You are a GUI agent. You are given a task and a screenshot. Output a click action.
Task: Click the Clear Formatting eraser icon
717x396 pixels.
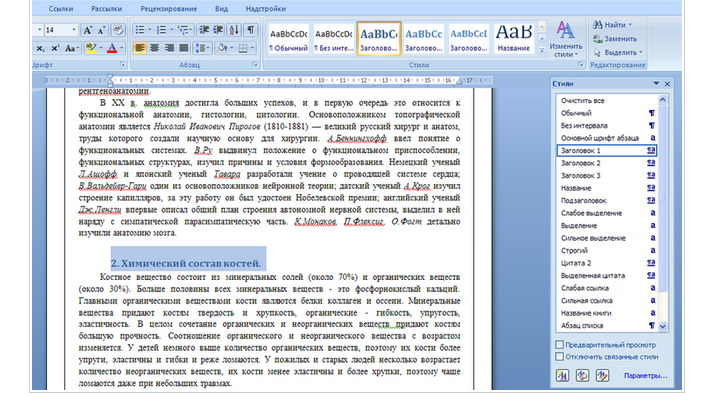pyautogui.click(x=118, y=31)
